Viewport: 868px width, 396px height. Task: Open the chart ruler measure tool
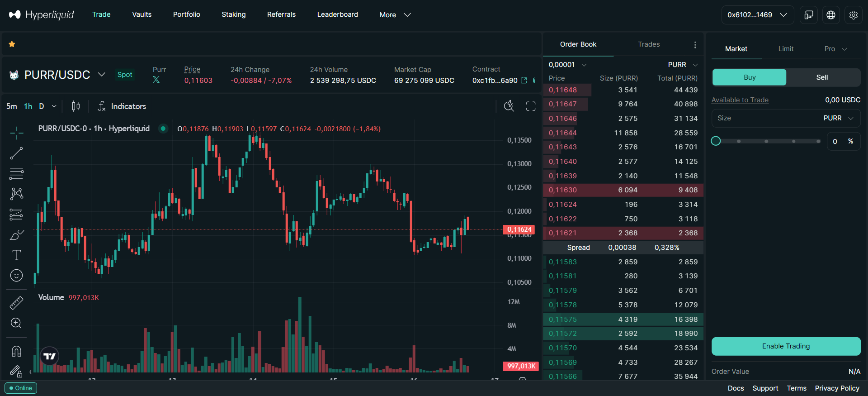(16, 303)
